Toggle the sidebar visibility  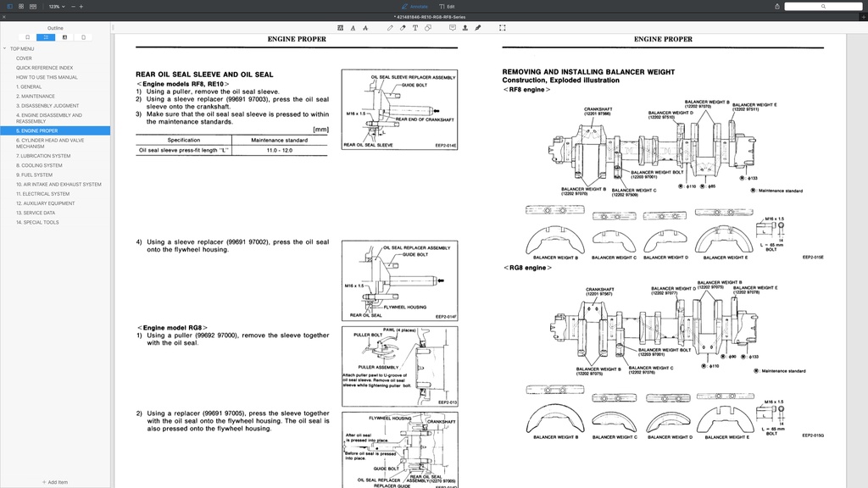(x=9, y=6)
